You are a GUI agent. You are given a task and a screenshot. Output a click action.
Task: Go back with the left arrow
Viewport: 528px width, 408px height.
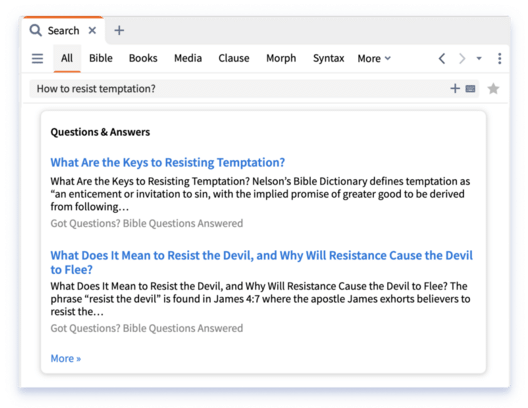click(x=442, y=59)
